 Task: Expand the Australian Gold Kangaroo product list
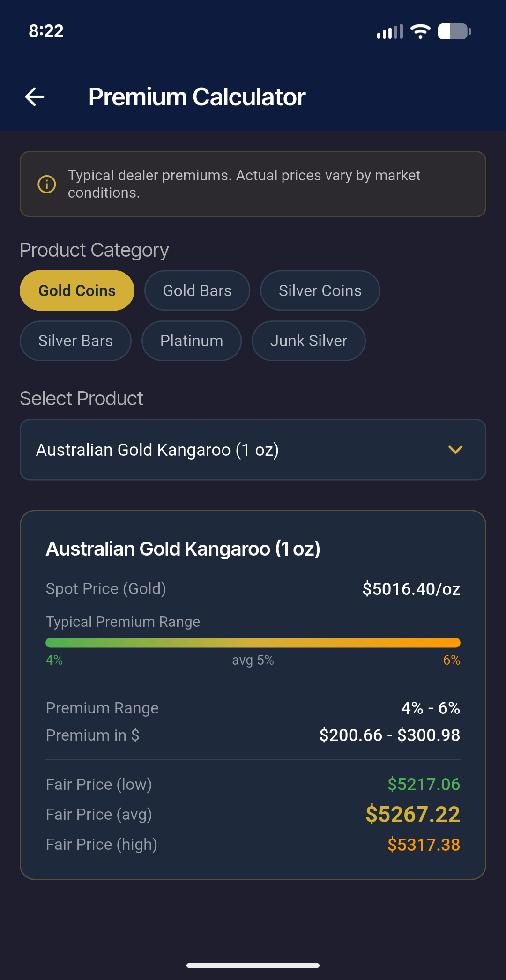coord(253,450)
